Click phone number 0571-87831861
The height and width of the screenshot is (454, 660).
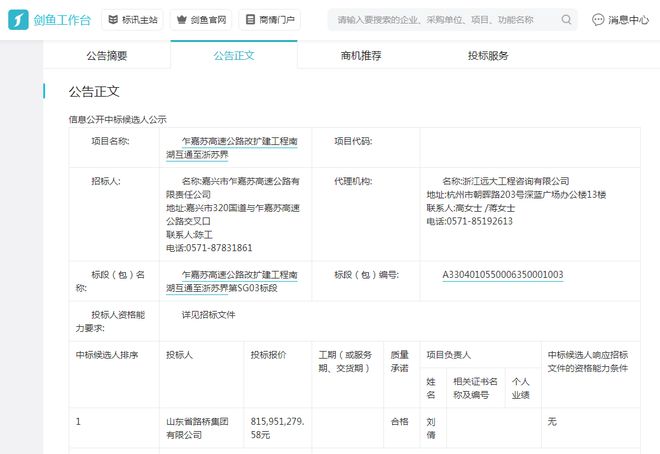(x=219, y=248)
